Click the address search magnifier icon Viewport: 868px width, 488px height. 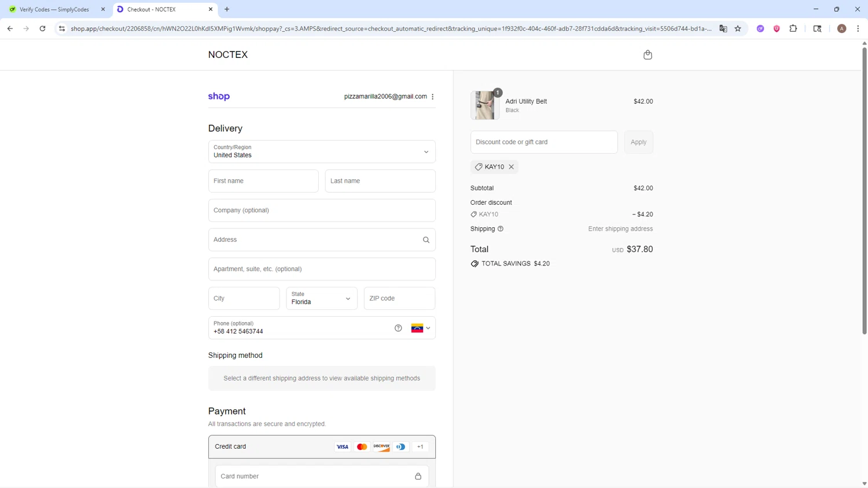[426, 240]
